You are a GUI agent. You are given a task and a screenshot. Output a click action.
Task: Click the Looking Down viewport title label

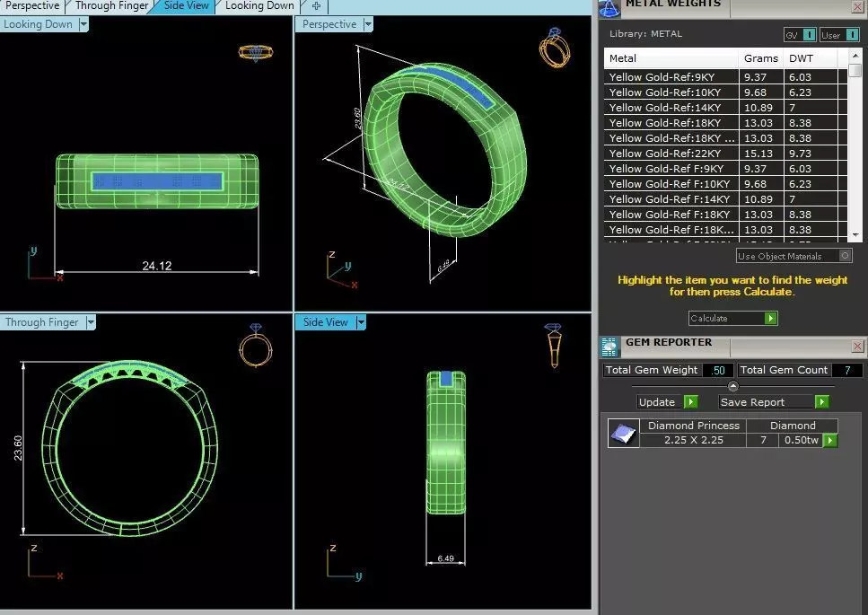click(39, 24)
